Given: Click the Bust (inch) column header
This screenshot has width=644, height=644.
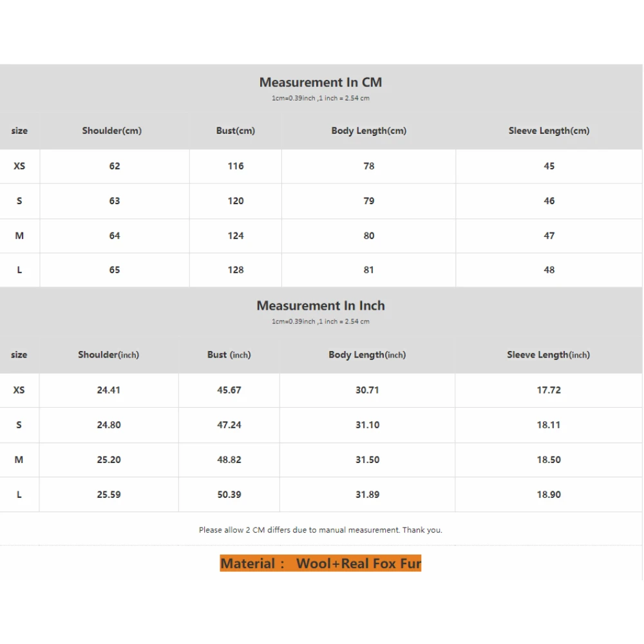Looking at the screenshot, I should (229, 355).
